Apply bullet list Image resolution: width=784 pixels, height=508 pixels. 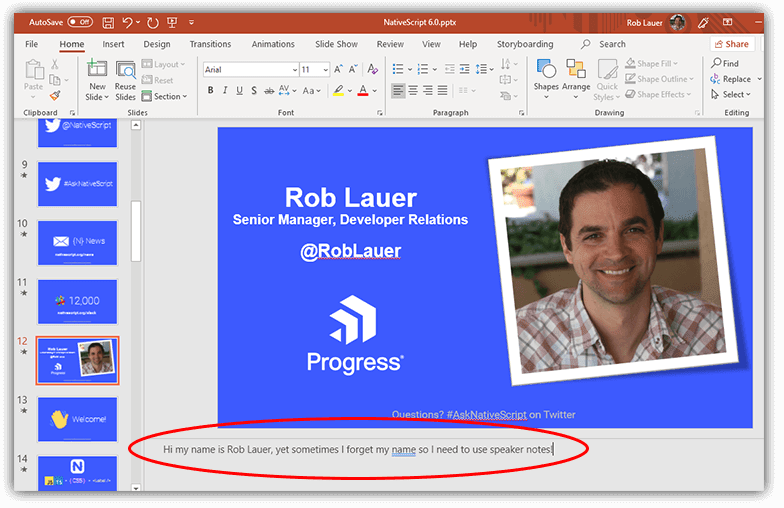[x=398, y=69]
